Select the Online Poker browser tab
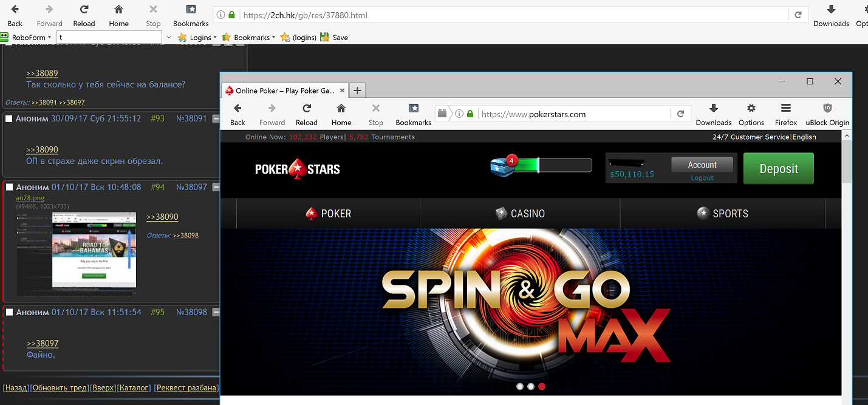Image resolution: width=868 pixels, height=405 pixels. coord(284,90)
